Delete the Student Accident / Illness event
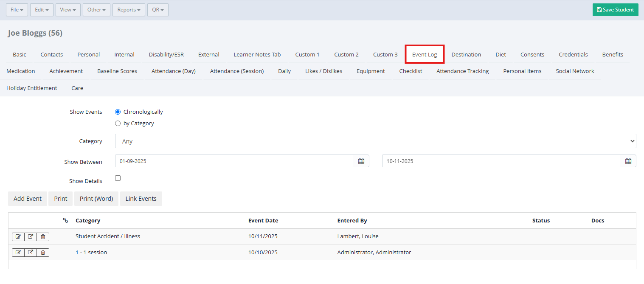Image resolution: width=644 pixels, height=284 pixels. coord(43,236)
